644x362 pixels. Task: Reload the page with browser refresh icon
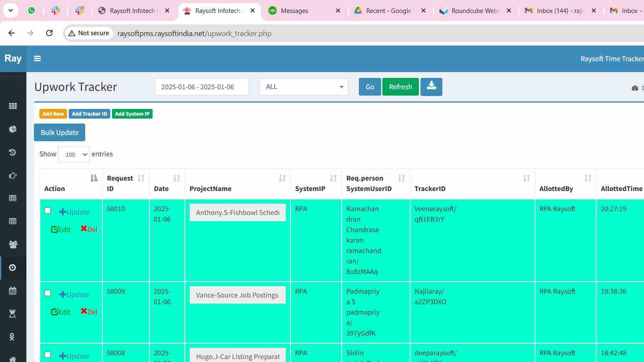tap(49, 33)
